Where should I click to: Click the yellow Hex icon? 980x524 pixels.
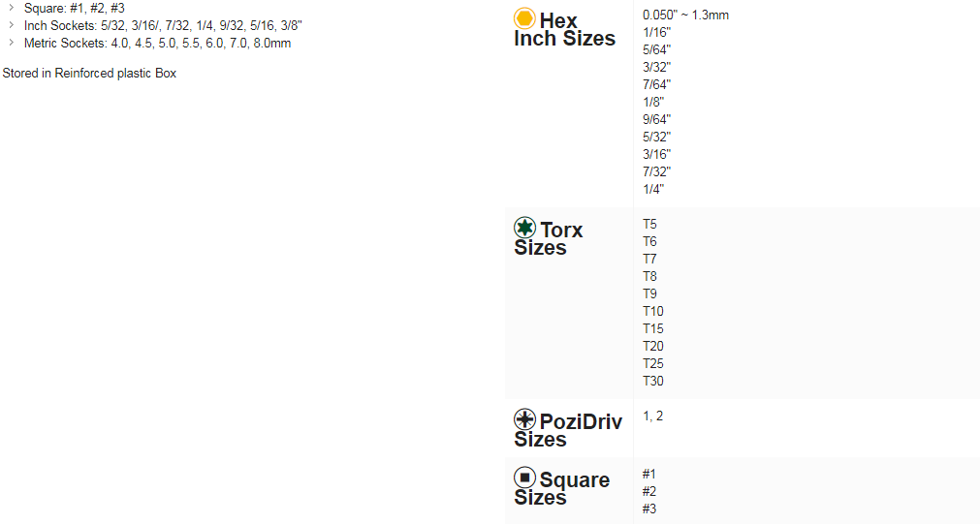pos(524,18)
